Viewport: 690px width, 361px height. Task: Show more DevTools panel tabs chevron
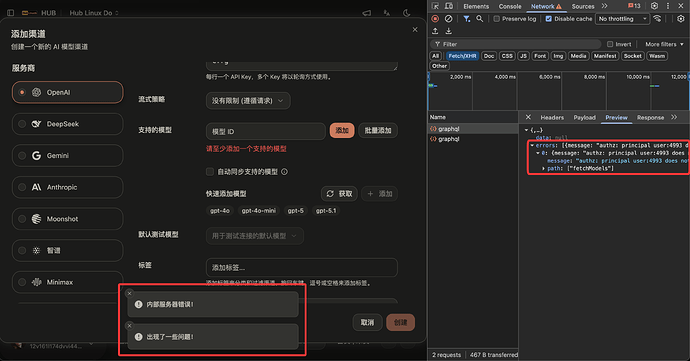click(604, 6)
